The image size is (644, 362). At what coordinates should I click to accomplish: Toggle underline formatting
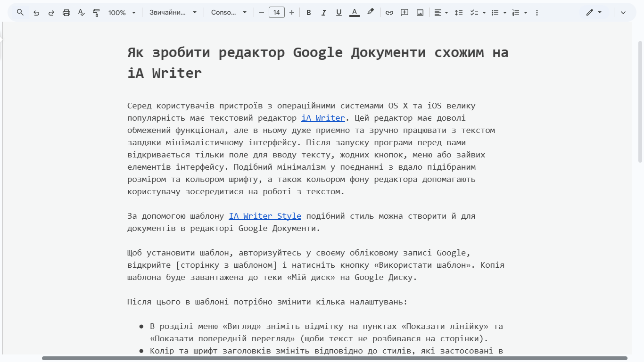pos(339,13)
